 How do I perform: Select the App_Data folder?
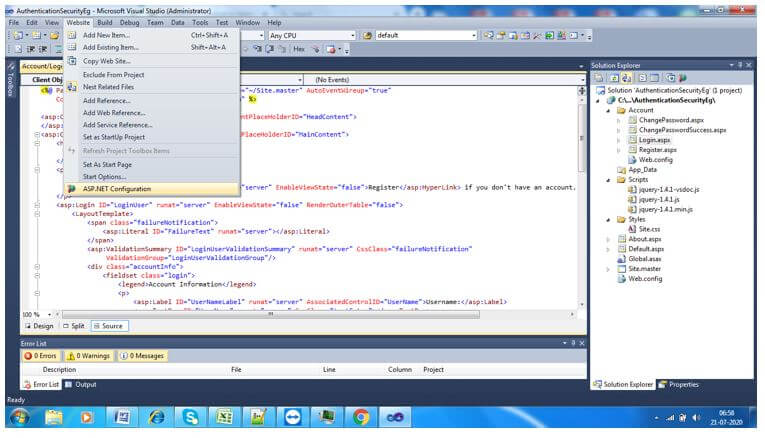click(x=642, y=170)
